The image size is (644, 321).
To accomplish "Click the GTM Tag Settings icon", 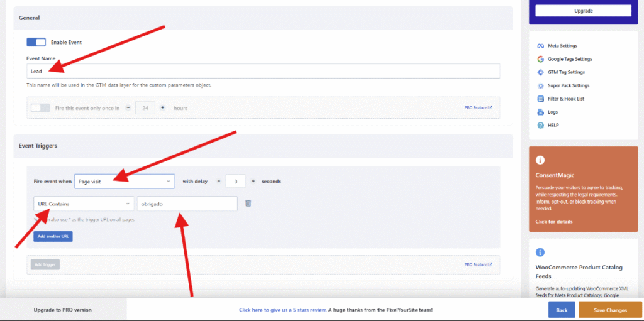I will pos(540,72).
